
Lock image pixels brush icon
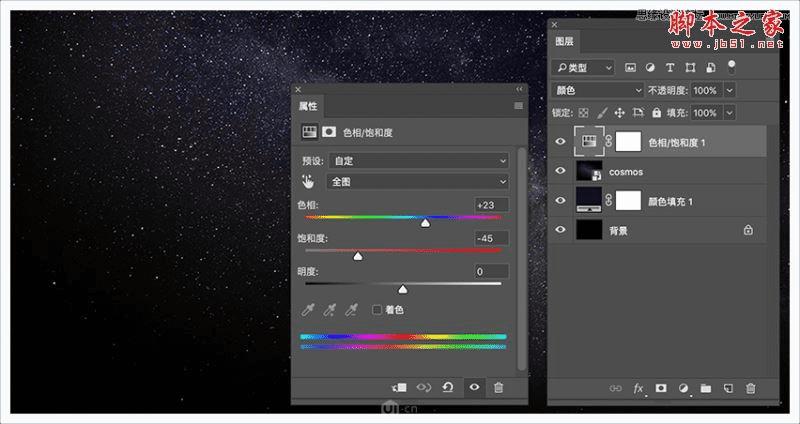tap(602, 113)
